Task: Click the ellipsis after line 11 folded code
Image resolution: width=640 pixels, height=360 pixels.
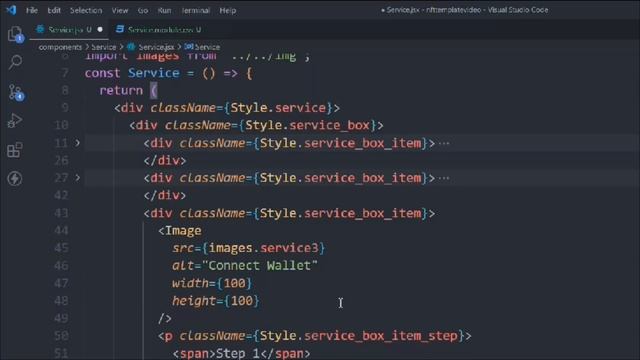Action: point(444,144)
